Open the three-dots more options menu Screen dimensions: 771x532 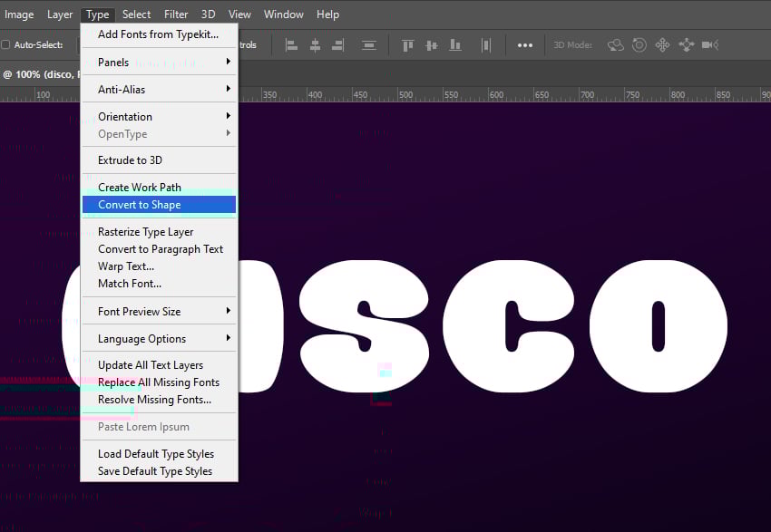coord(524,45)
